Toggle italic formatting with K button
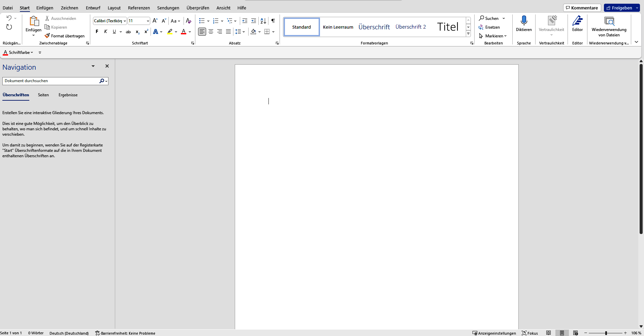This screenshot has height=336, width=644. pos(105,32)
